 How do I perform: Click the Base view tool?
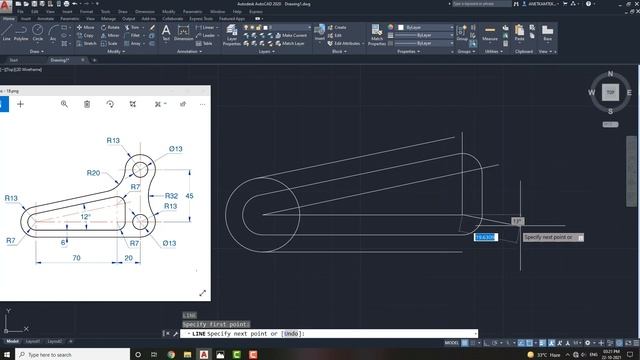[547, 33]
